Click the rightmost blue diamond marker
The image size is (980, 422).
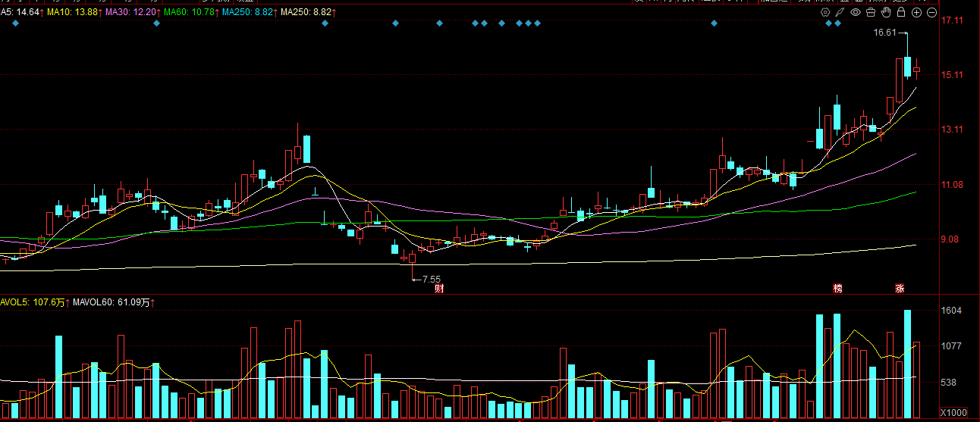[x=837, y=23]
